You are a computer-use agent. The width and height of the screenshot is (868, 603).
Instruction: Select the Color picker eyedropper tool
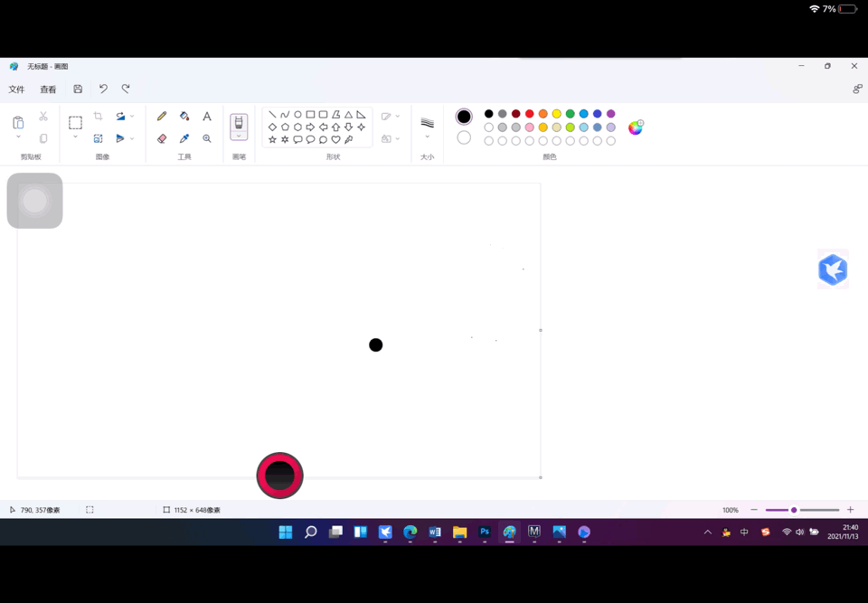click(184, 138)
